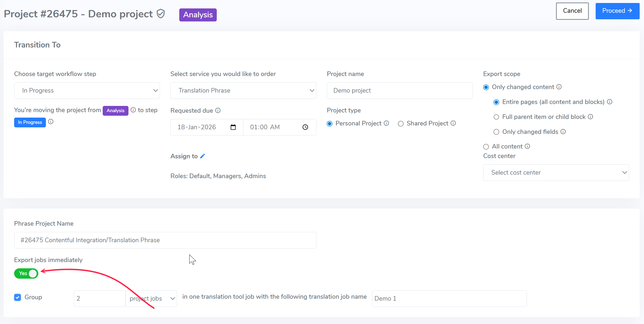Click the 'Assign to' label

pyautogui.click(x=184, y=156)
